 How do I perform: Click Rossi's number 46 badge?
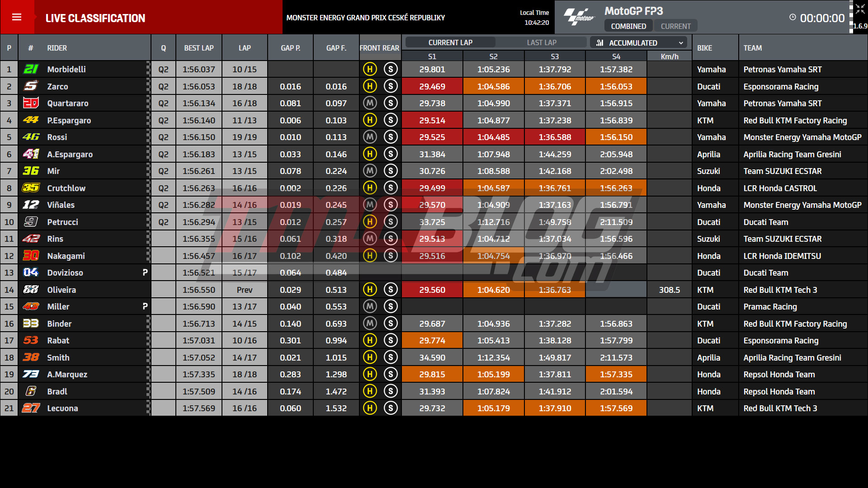[31, 137]
